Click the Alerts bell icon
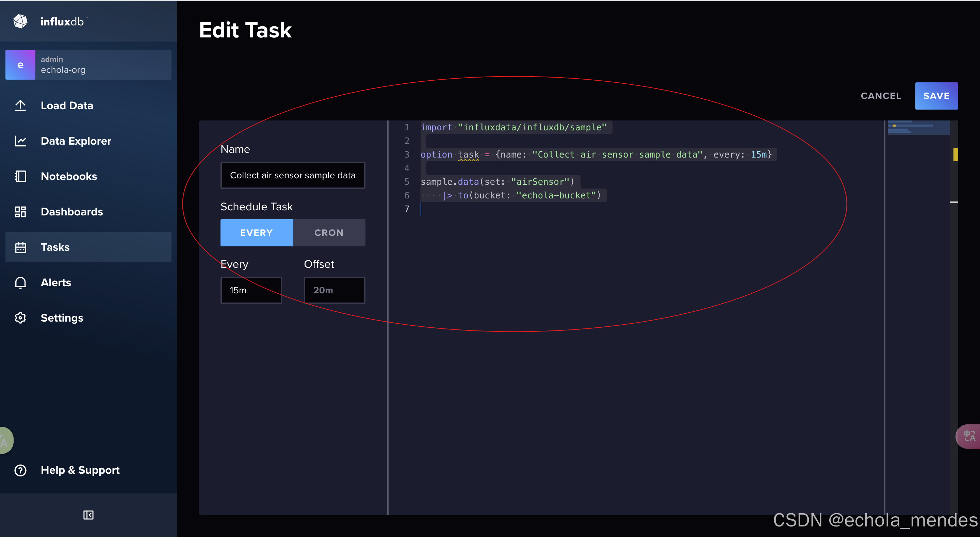Viewport: 980px width, 537px height. (20, 283)
